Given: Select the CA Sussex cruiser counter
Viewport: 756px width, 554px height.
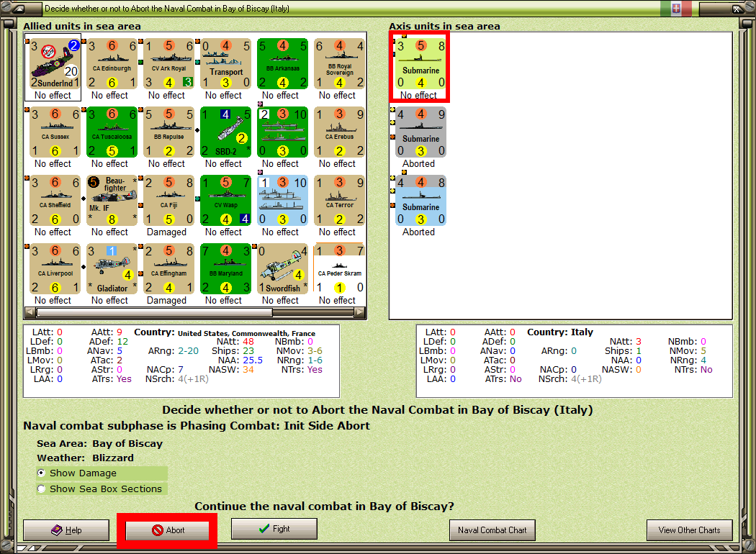Looking at the screenshot, I should 55,132.
